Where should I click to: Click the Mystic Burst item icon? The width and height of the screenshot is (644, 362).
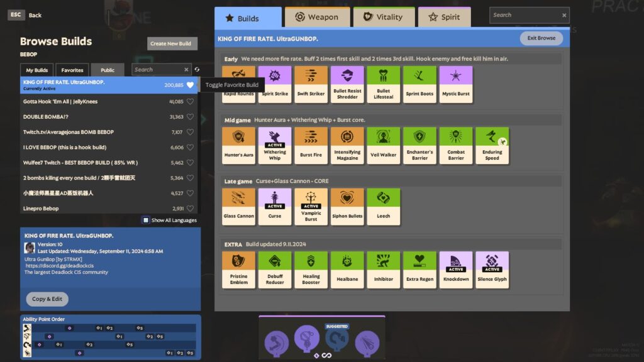(456, 82)
